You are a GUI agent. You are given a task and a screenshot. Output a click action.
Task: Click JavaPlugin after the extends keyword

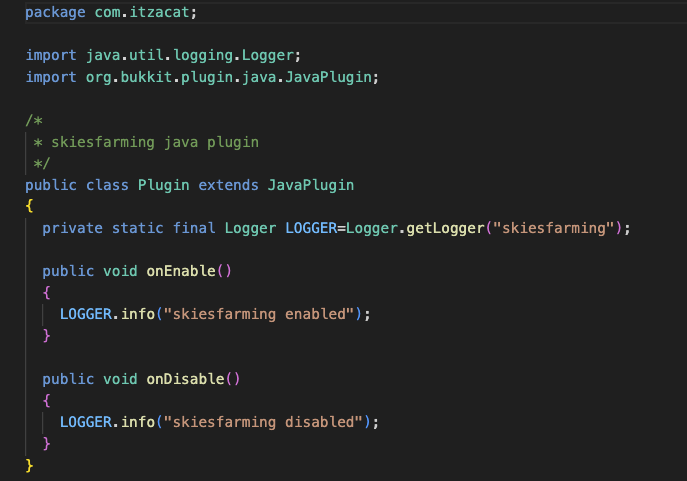point(310,185)
